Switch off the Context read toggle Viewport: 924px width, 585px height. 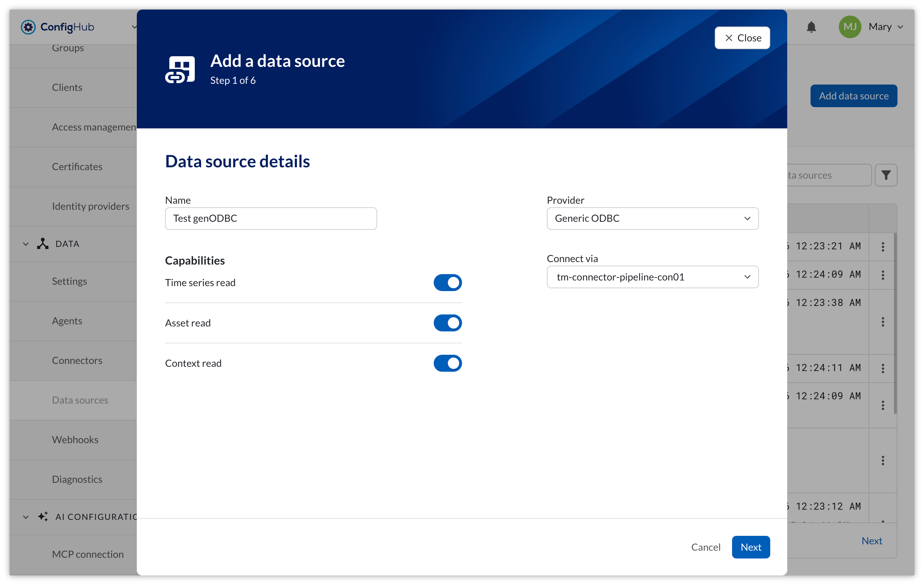click(448, 363)
